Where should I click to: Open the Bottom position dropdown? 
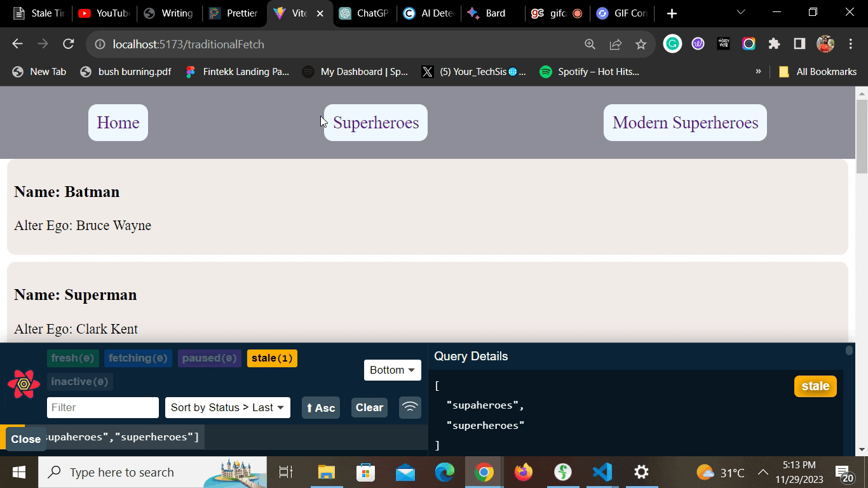tap(392, 370)
